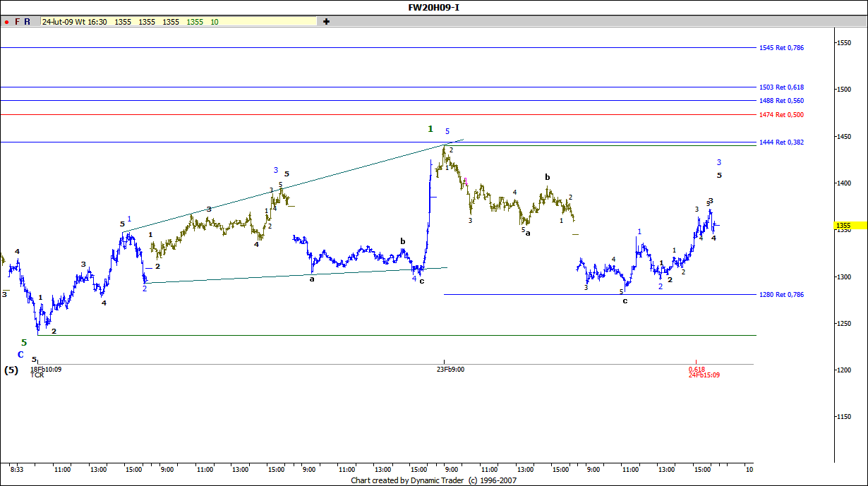868x486 pixels.
Task: Click the red 24Fb15:09 time projection marker
Action: tap(704, 375)
